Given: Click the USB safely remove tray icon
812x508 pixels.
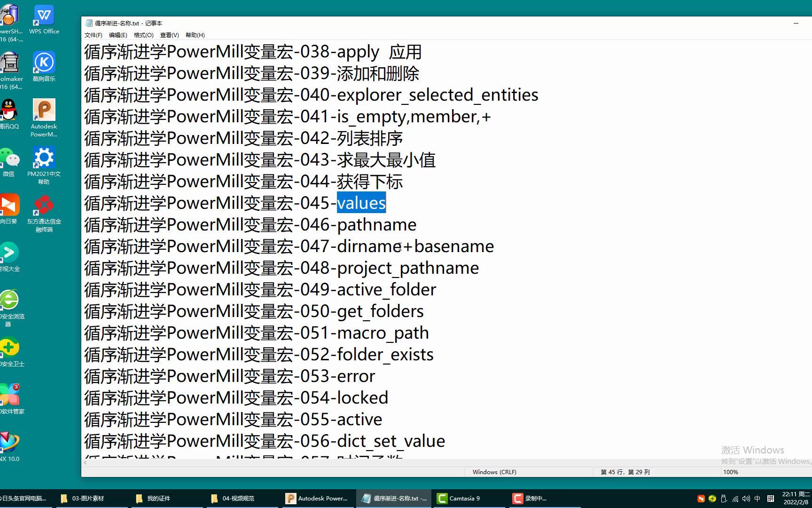Looking at the screenshot, I should 724,499.
